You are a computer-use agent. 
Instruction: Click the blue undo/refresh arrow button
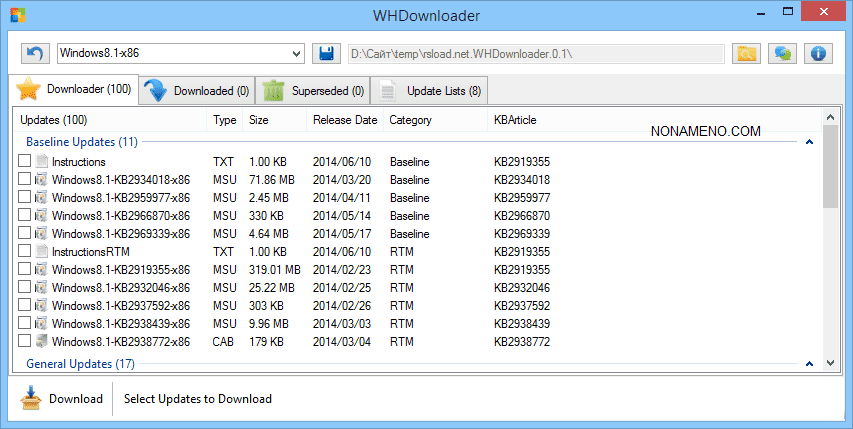(x=35, y=53)
